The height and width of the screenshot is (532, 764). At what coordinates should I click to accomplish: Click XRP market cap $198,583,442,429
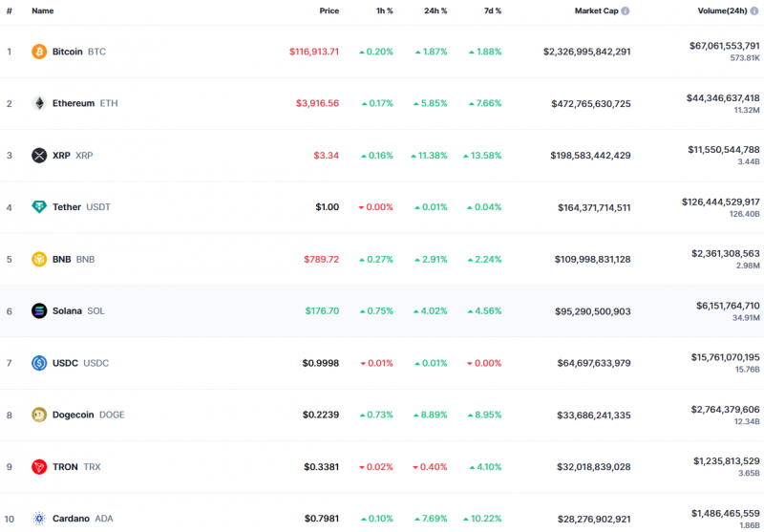click(x=590, y=156)
